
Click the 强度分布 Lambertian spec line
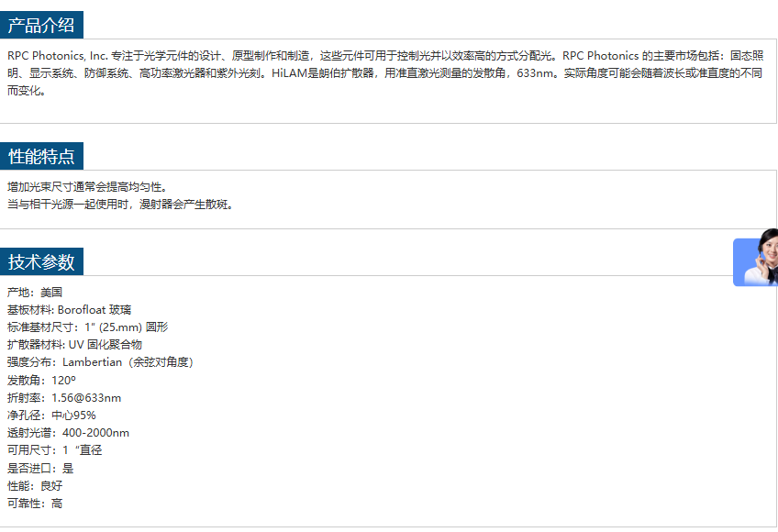click(x=100, y=362)
